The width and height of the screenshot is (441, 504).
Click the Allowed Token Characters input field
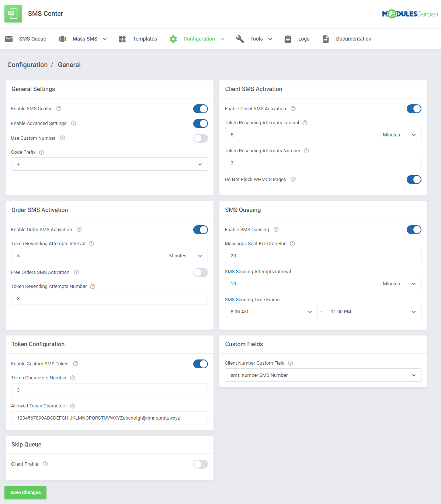pyautogui.click(x=109, y=418)
